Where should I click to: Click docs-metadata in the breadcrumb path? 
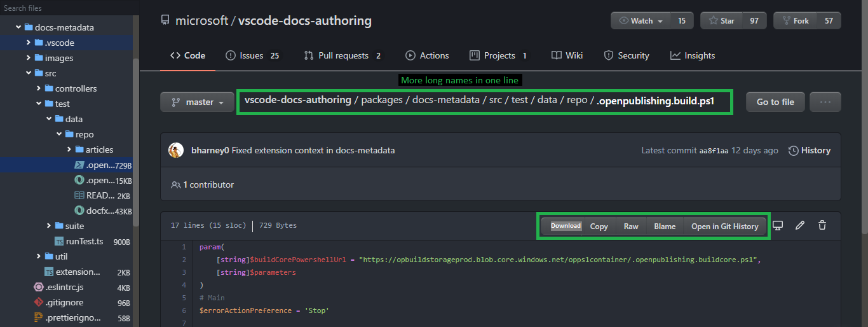coord(446,100)
